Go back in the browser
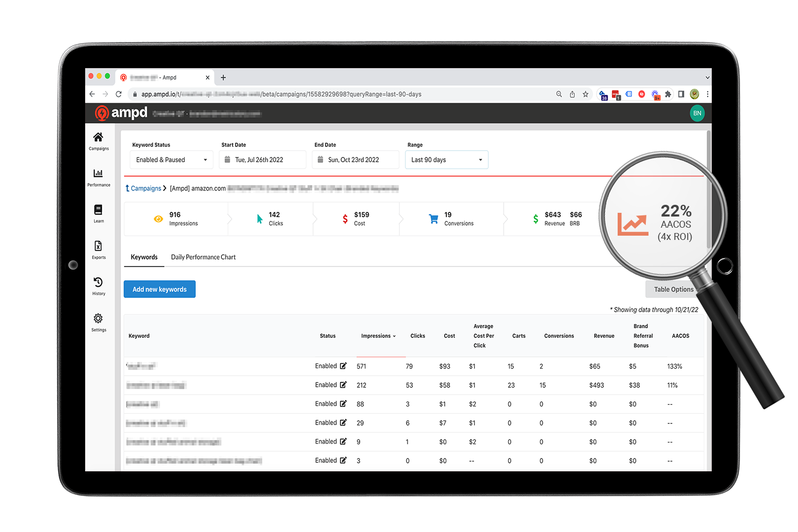Viewport: 798px width, 532px height. click(92, 94)
